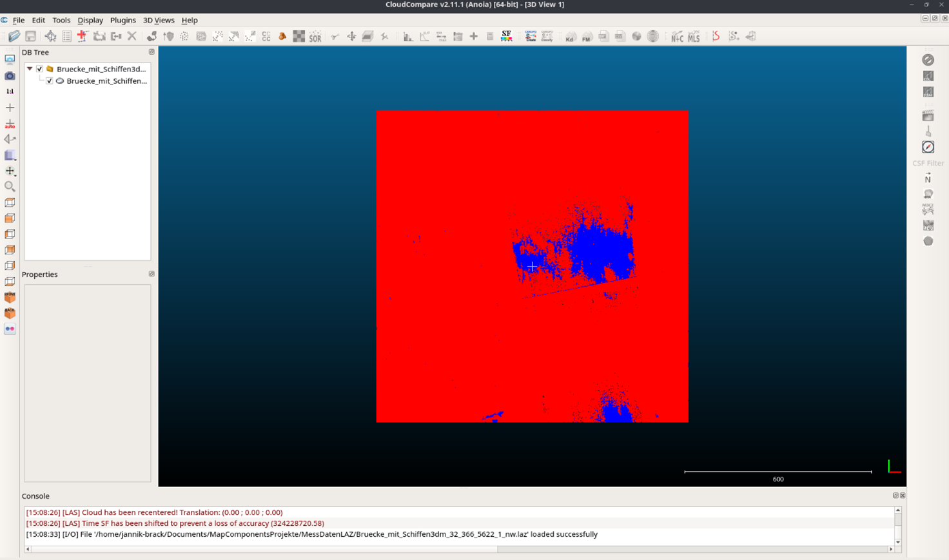The height and width of the screenshot is (560, 949).
Task: Start the qAnimation clapperboard plugin
Action: pos(928,116)
